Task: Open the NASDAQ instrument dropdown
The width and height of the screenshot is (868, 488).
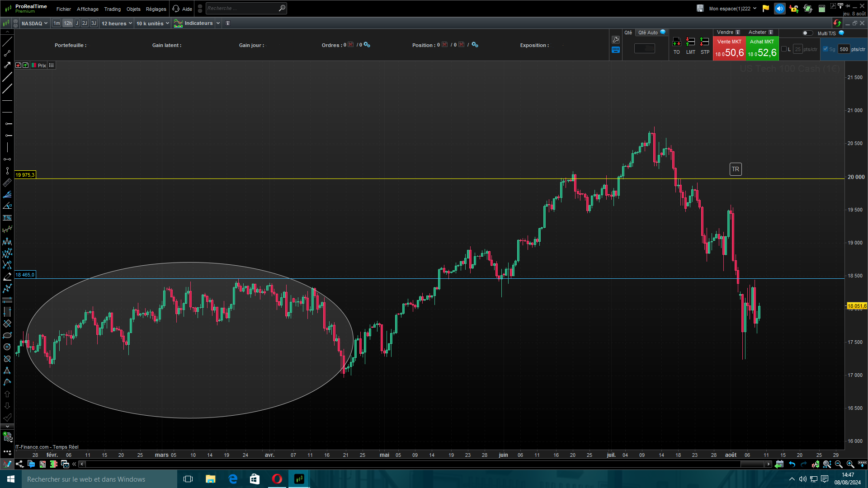Action: click(x=34, y=23)
